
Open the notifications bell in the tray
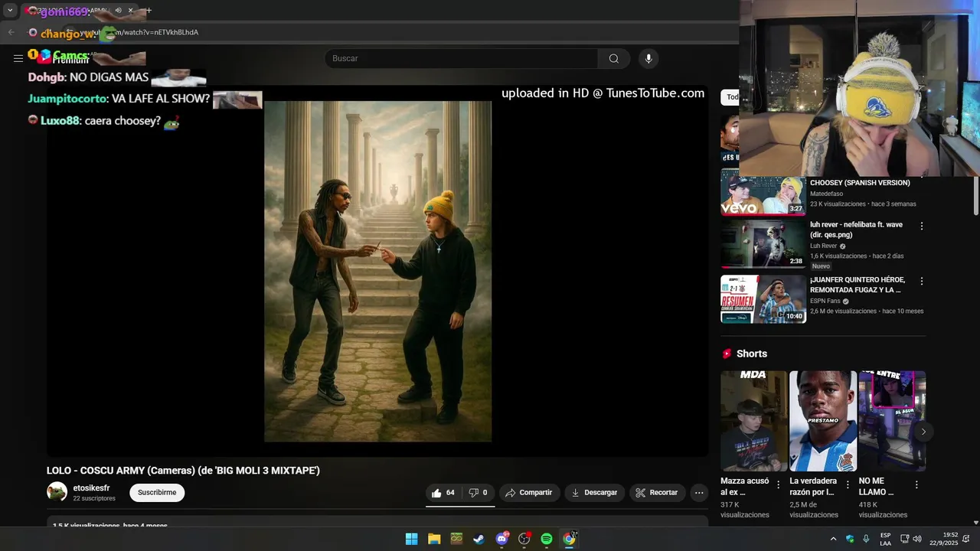coord(966,539)
